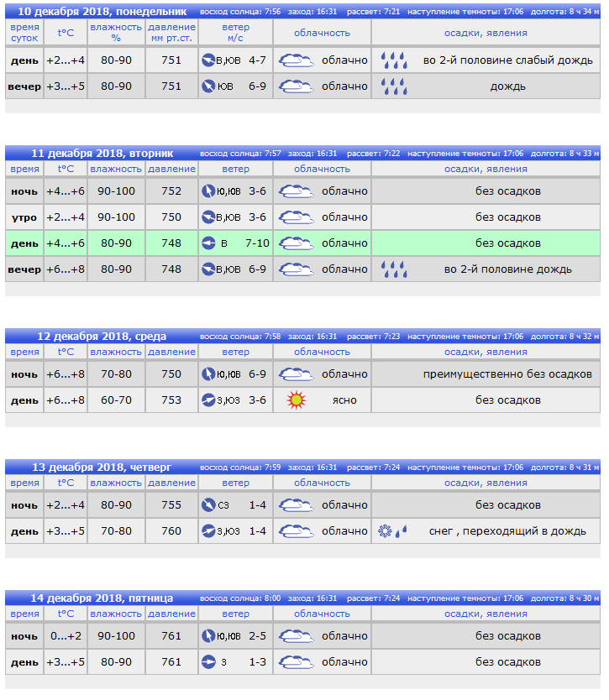The image size is (609, 700).
Task: Click 'влажность %' header in first table
Action: (x=116, y=33)
